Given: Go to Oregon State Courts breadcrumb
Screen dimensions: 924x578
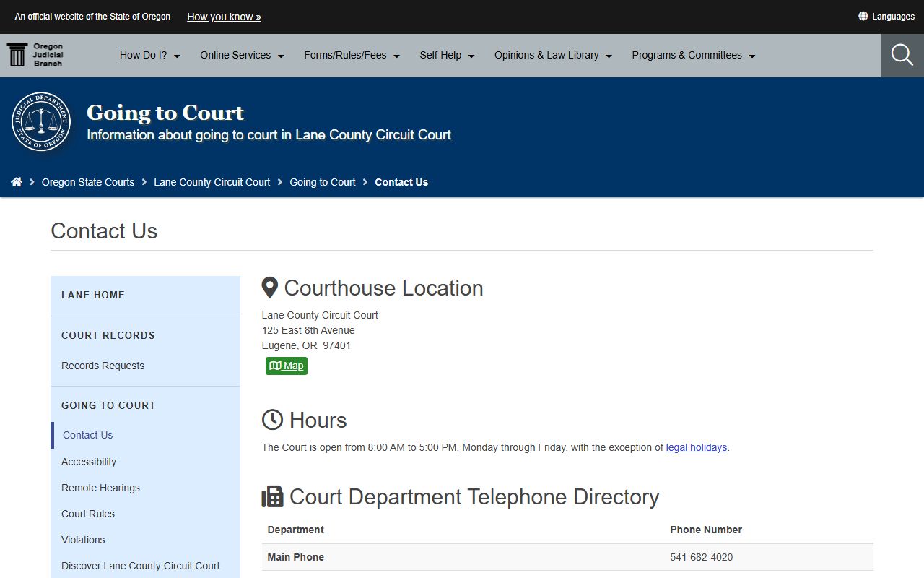Looking at the screenshot, I should 88,182.
